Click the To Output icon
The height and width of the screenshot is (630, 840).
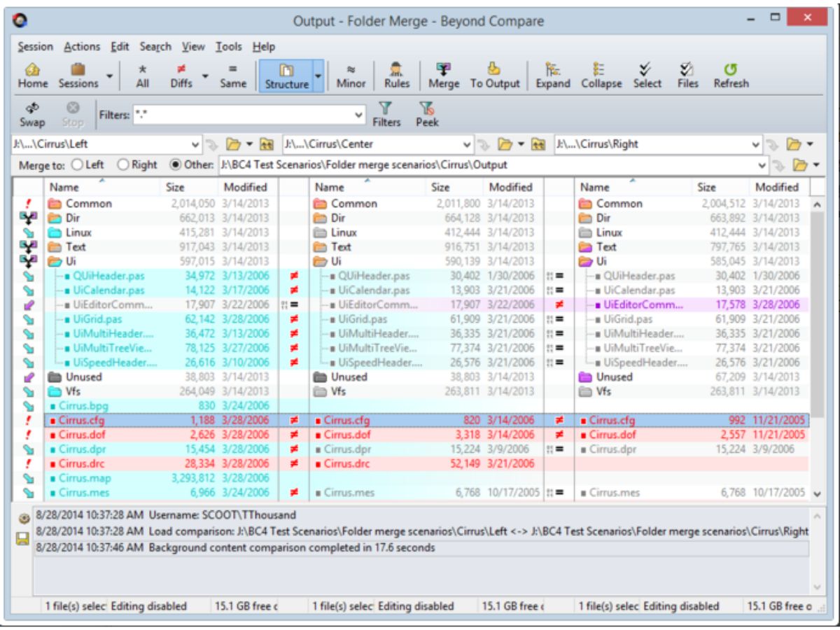coord(495,76)
